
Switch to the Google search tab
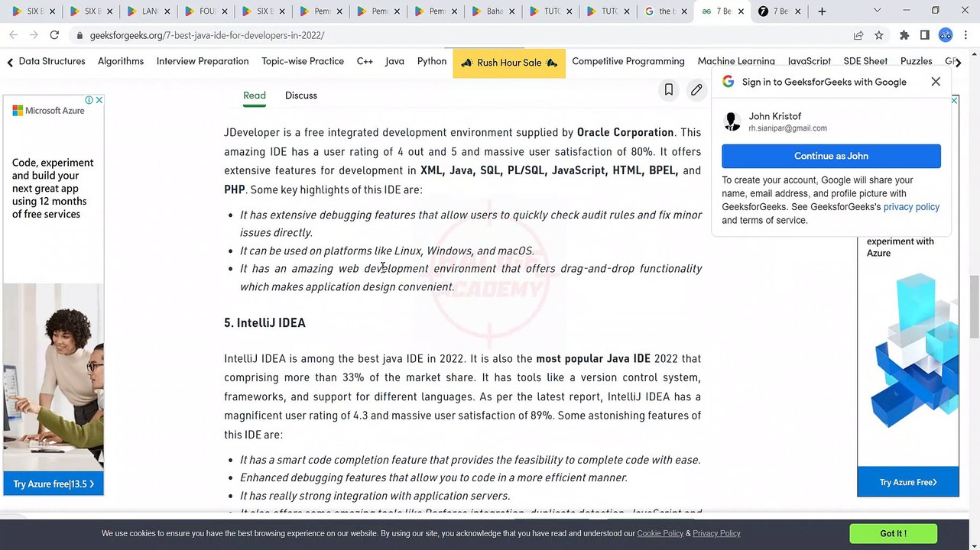click(x=664, y=11)
